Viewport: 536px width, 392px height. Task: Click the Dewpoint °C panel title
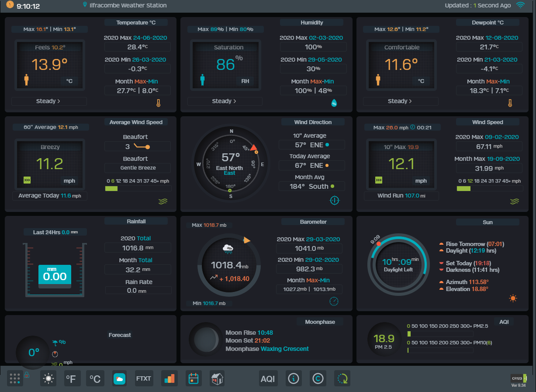click(x=488, y=23)
